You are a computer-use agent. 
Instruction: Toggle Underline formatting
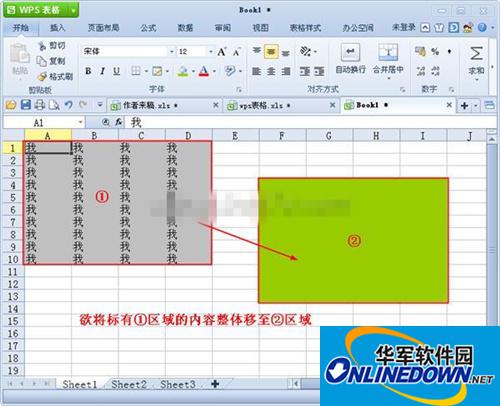pos(116,71)
